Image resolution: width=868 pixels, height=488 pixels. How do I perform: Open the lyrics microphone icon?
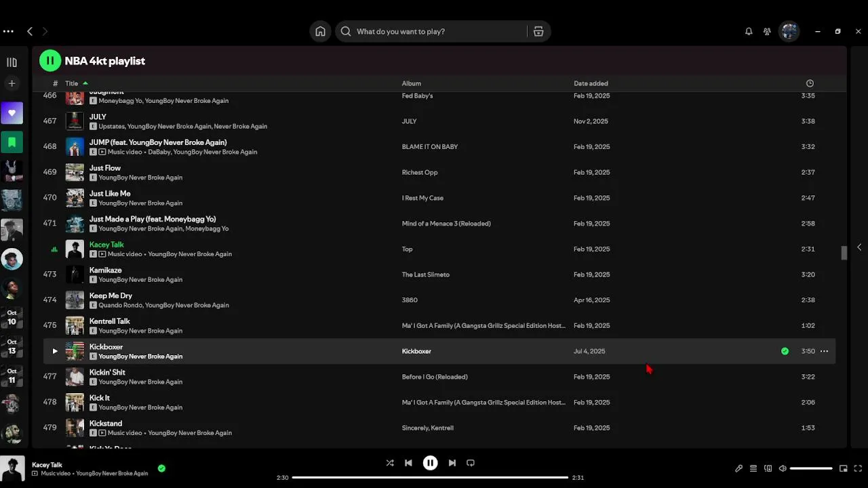pyautogui.click(x=738, y=468)
